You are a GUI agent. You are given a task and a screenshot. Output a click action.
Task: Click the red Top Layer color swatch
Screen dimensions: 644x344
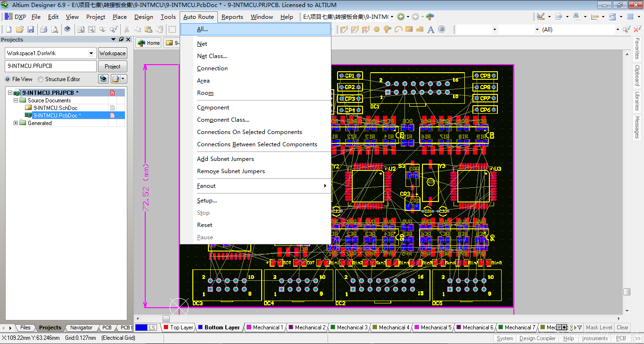165,327
